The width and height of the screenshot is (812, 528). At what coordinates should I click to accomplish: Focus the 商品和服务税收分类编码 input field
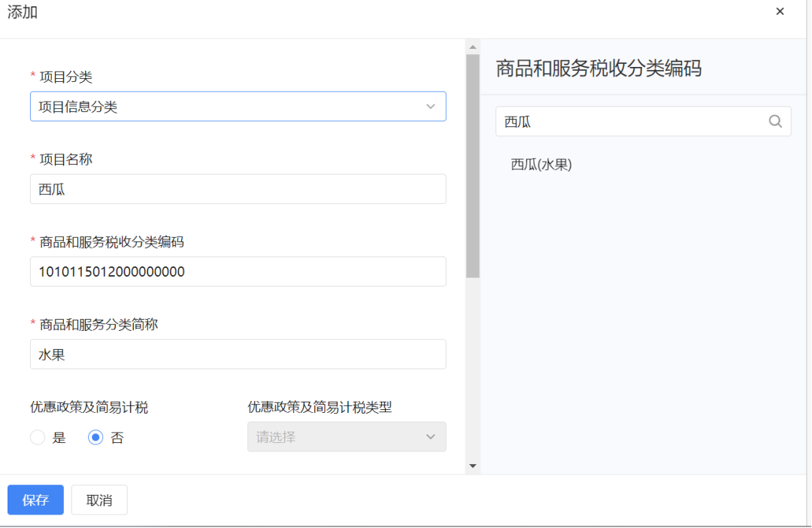point(238,272)
